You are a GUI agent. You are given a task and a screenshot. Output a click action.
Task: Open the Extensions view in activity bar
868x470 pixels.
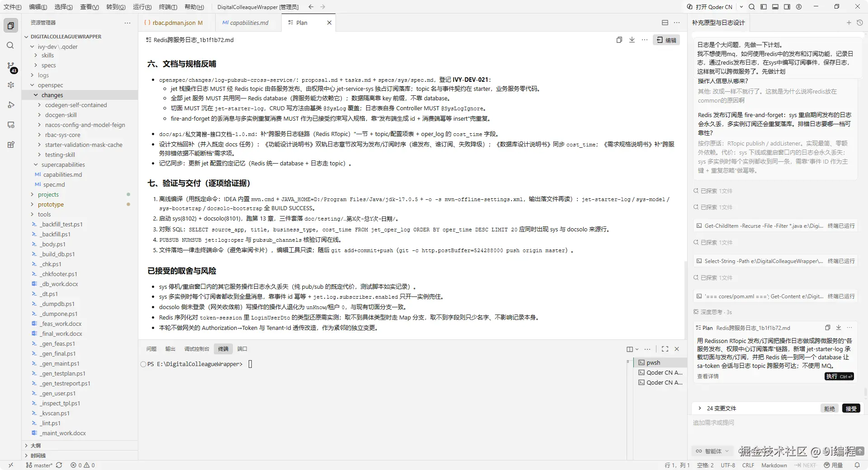[11, 145]
